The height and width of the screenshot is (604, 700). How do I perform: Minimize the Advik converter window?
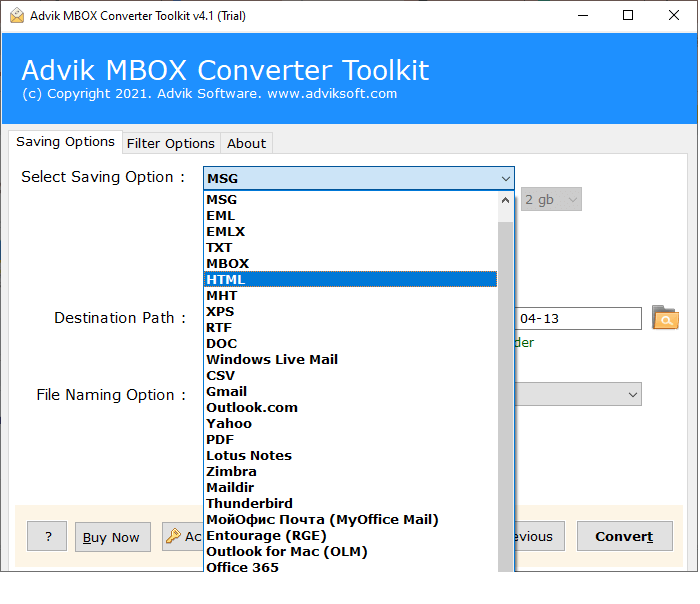583,16
